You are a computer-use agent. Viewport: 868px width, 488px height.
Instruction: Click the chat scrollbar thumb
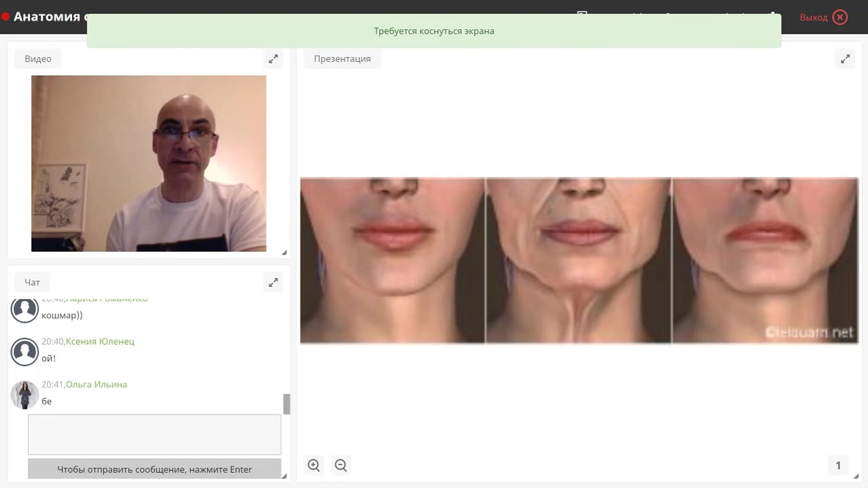[x=287, y=404]
